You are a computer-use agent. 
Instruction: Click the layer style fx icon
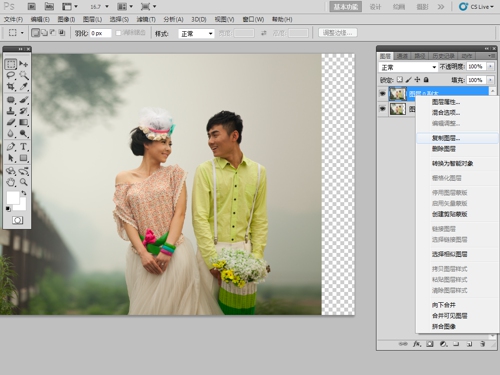click(417, 344)
